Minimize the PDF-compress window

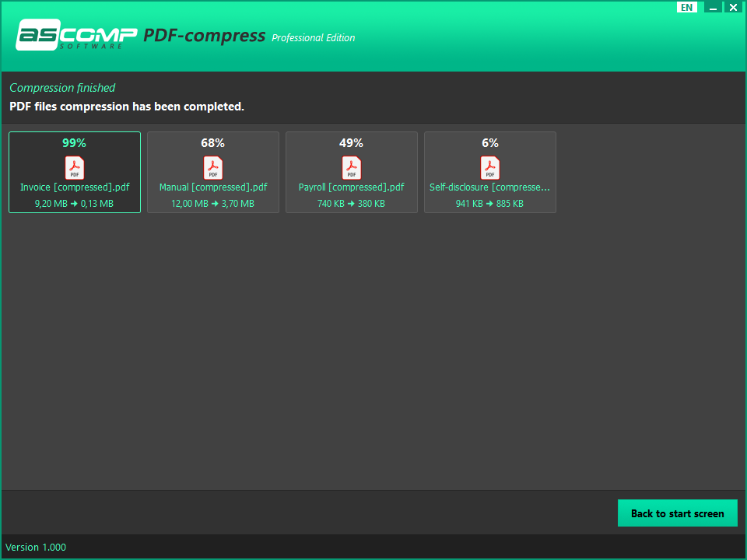714,7
